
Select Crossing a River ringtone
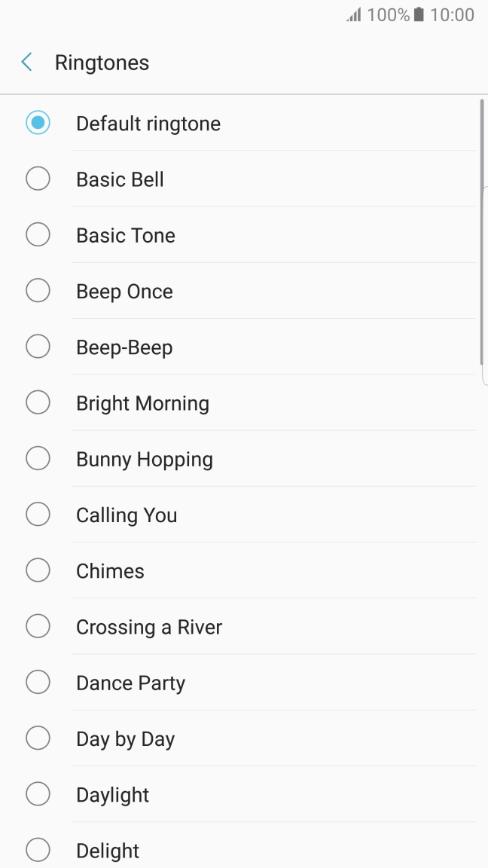[148, 626]
